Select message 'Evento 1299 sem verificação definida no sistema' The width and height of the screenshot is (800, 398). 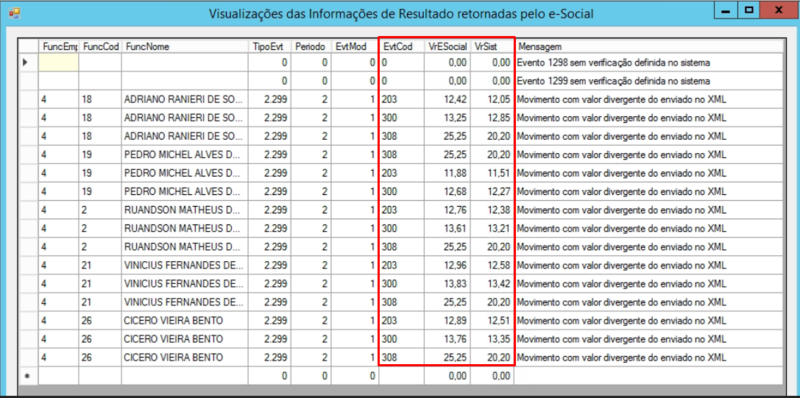[612, 81]
